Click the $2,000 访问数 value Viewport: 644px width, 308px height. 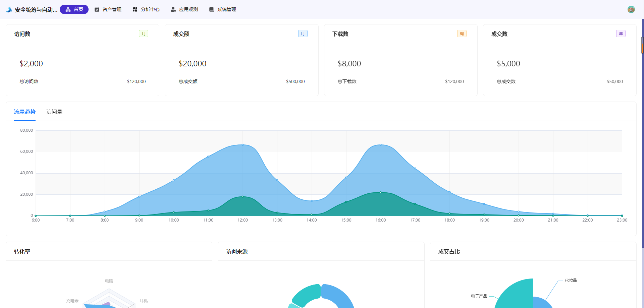tap(31, 64)
